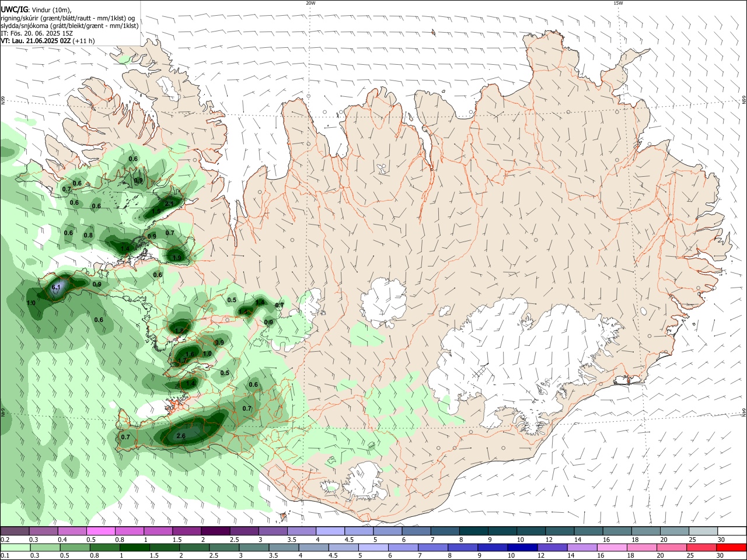Click the 0.1 label in the lower legend
This screenshot has width=747, height=560.
click(5, 556)
